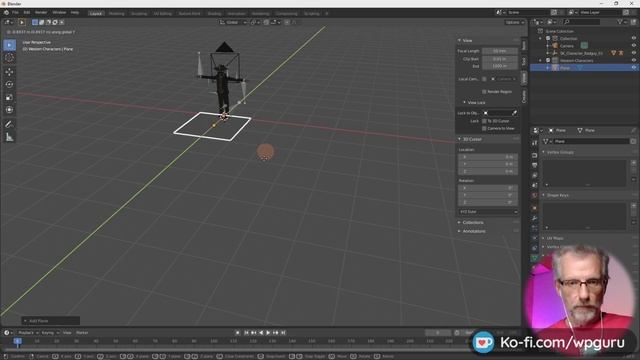Enable the Render Region checkbox
Screen dimensions: 640x360
click(484, 92)
